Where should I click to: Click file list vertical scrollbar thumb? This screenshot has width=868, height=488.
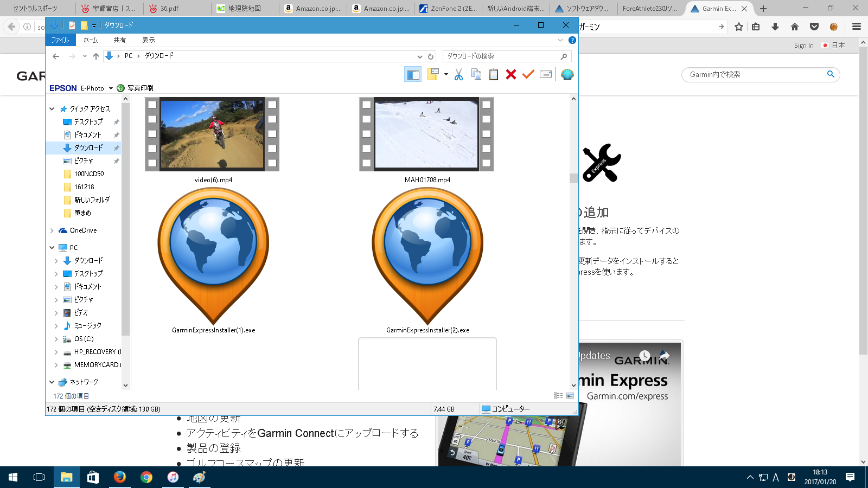pos(573,178)
